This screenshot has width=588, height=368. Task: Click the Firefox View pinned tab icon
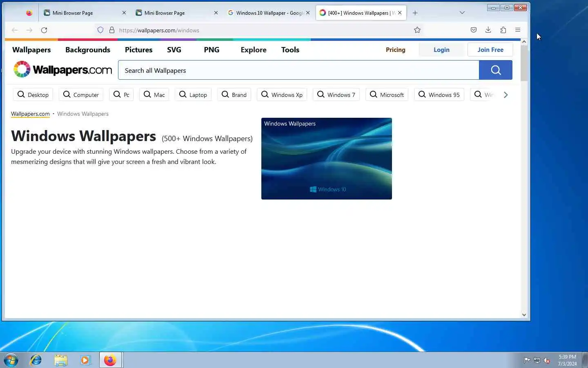click(29, 13)
